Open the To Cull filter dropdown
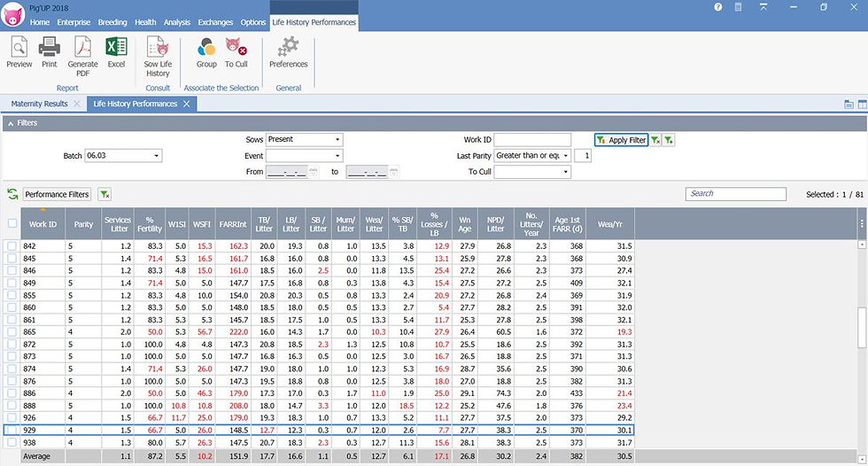868x466 pixels. [x=565, y=172]
